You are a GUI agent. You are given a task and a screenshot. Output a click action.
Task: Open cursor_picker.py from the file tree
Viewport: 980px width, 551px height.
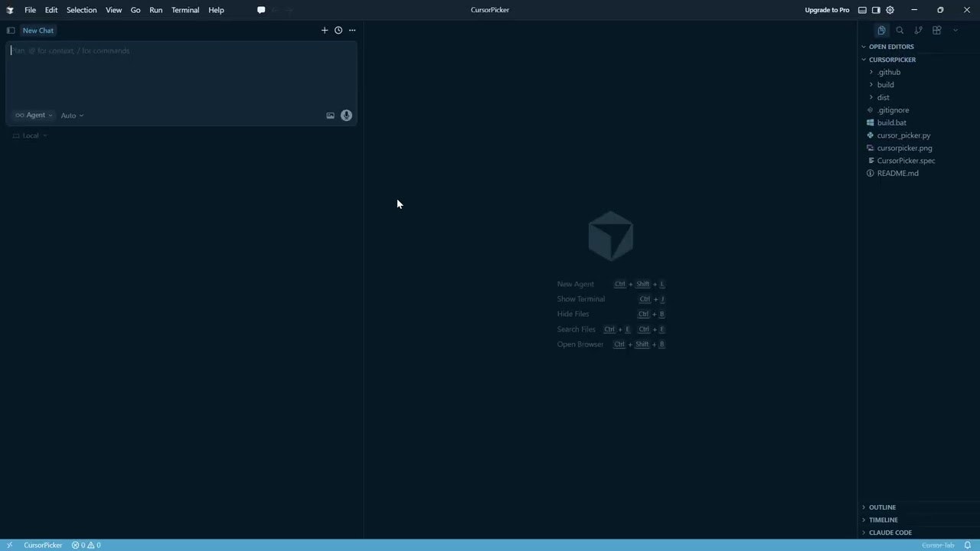[903, 135]
